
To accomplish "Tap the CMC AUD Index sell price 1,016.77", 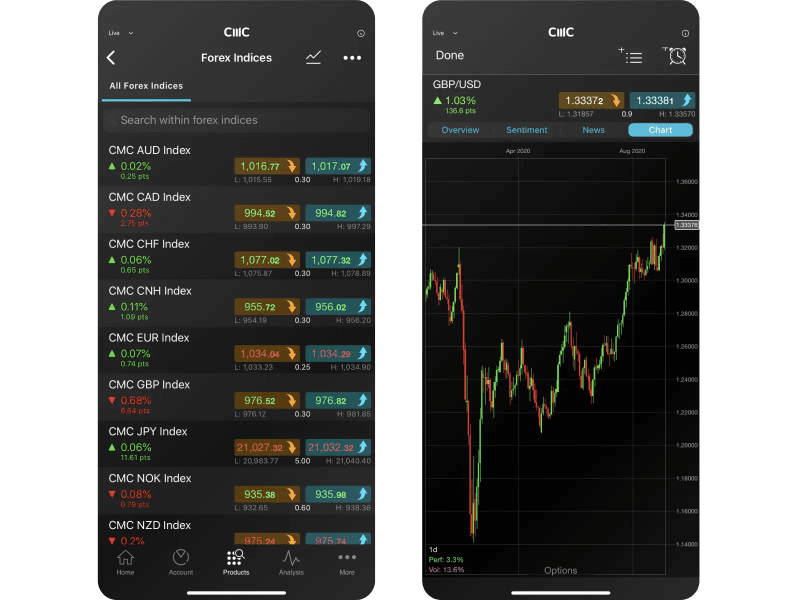I will [267, 166].
